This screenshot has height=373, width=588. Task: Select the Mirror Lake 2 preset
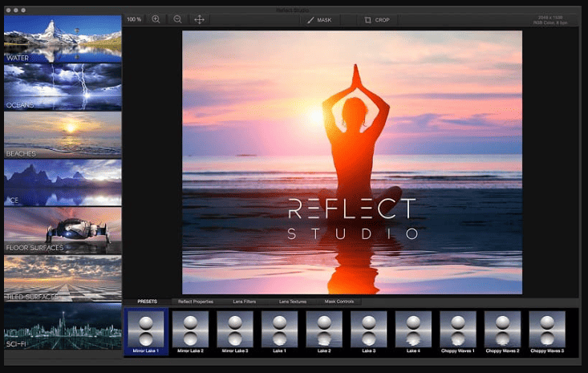coord(190,332)
